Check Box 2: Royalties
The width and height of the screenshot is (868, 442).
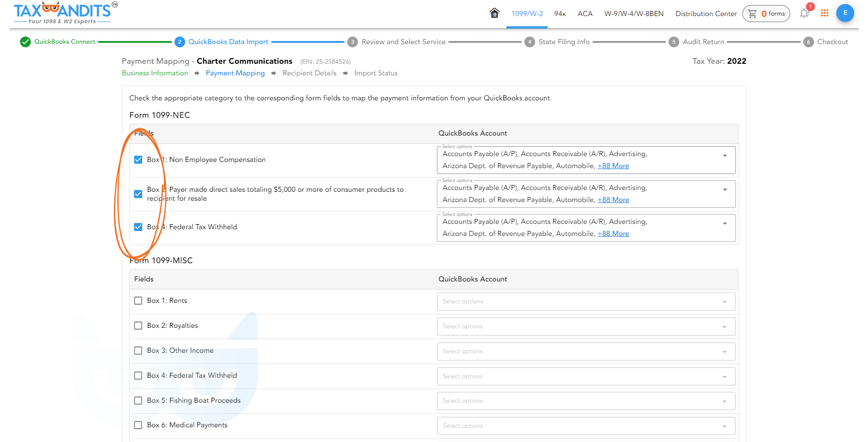(138, 326)
